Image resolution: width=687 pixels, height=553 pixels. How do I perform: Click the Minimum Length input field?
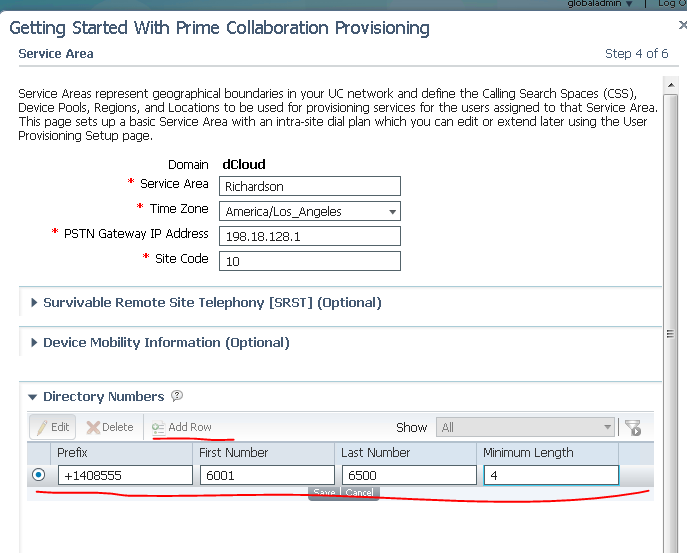click(551, 475)
